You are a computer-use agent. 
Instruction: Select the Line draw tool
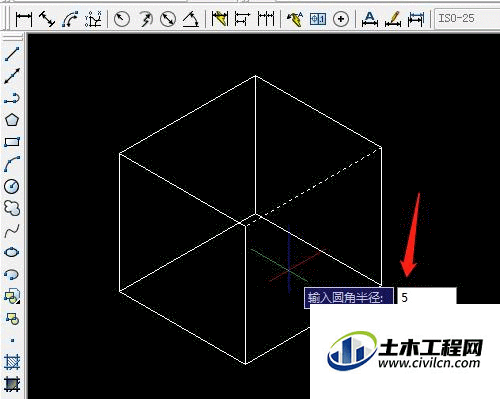(12, 54)
